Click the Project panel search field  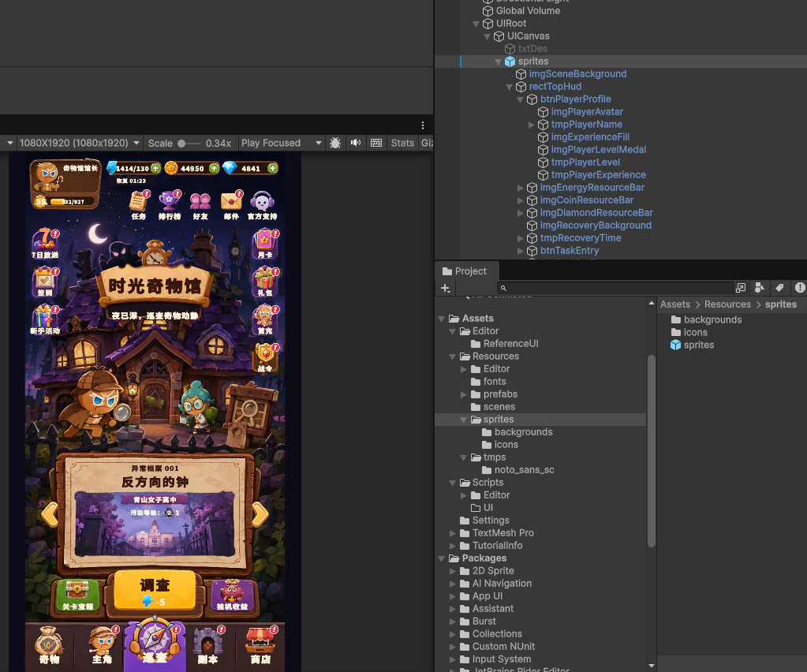click(615, 288)
